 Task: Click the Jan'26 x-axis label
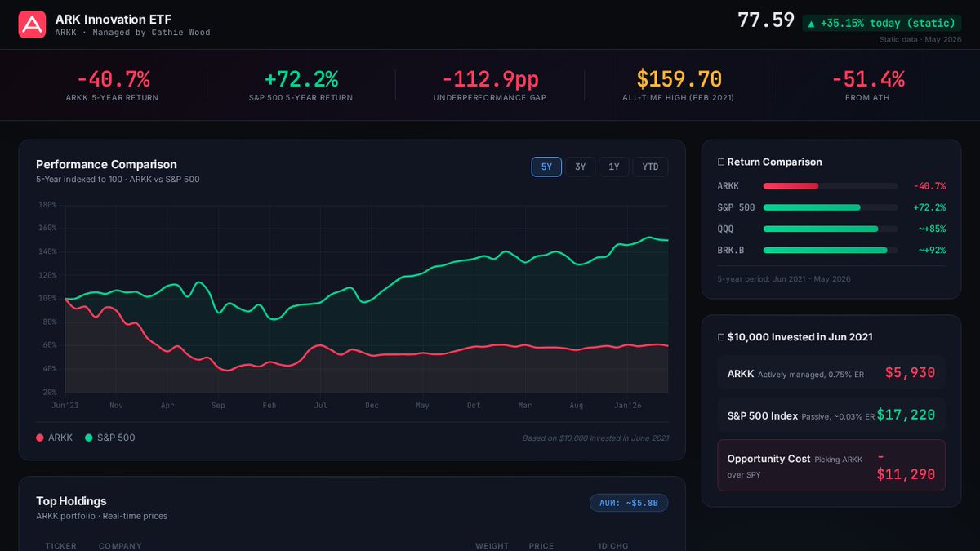[628, 405]
